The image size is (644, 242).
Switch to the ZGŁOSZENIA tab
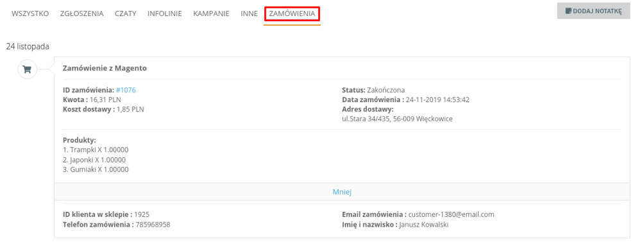click(81, 13)
